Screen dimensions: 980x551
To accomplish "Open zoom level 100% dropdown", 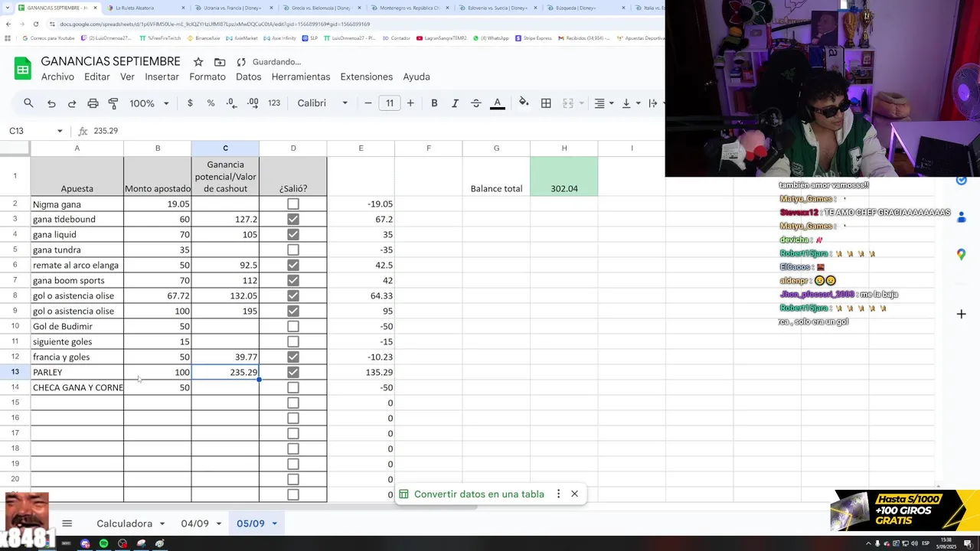I will click(149, 103).
